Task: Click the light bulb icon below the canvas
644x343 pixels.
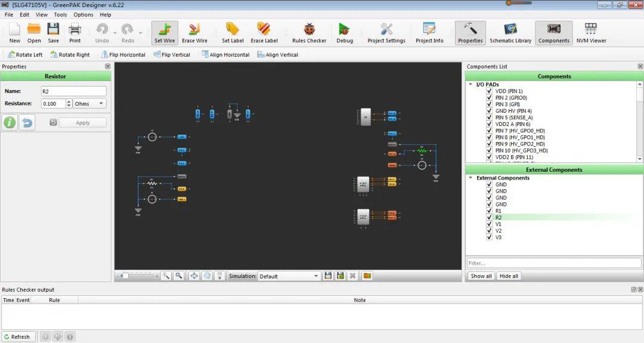Action: (219, 276)
